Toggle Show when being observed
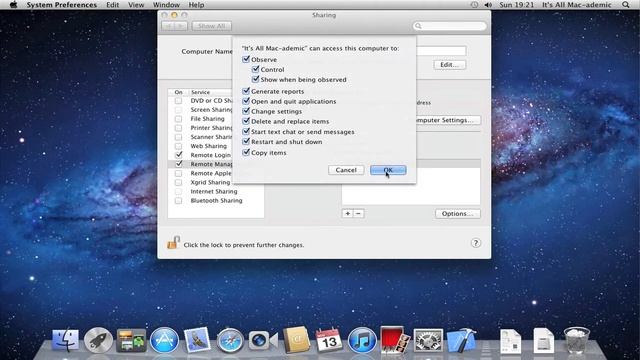 [x=256, y=79]
